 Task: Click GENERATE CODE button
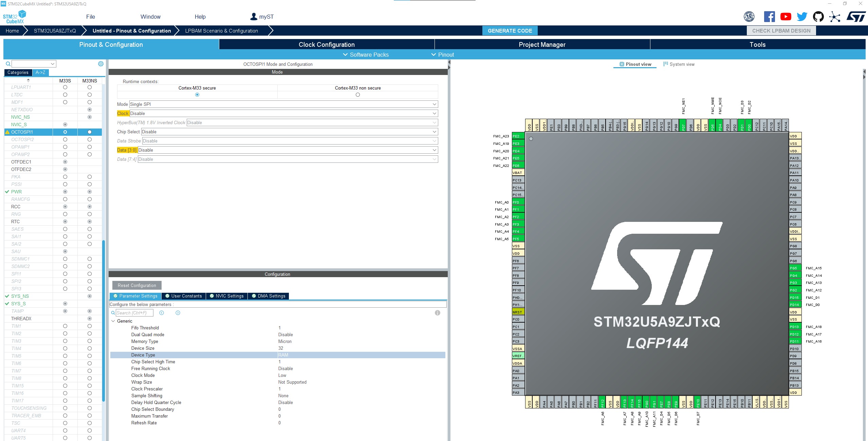pyautogui.click(x=510, y=31)
